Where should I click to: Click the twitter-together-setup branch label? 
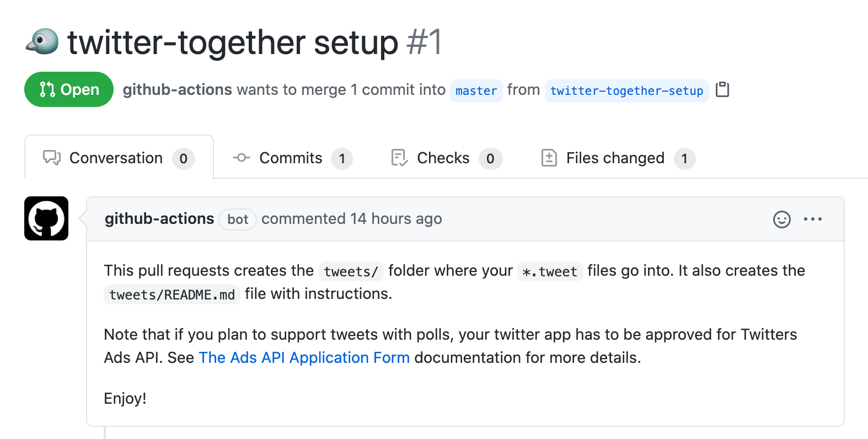click(626, 90)
